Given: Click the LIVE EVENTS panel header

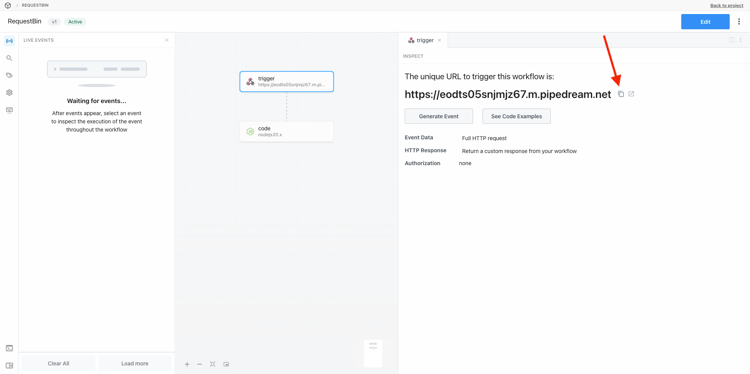Looking at the screenshot, I should coord(38,40).
